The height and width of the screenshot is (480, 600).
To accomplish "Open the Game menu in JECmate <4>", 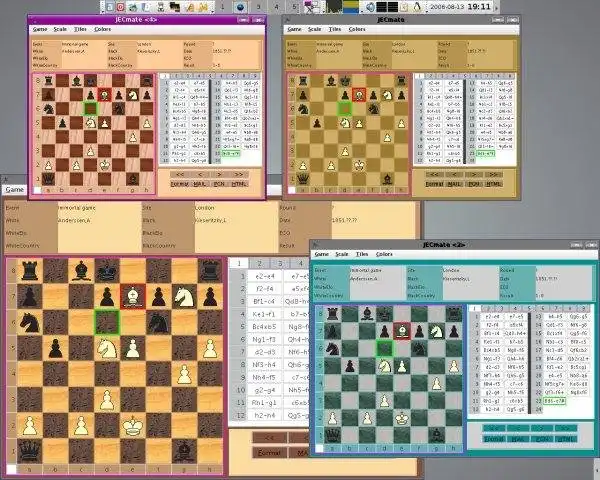I will click(39, 29).
